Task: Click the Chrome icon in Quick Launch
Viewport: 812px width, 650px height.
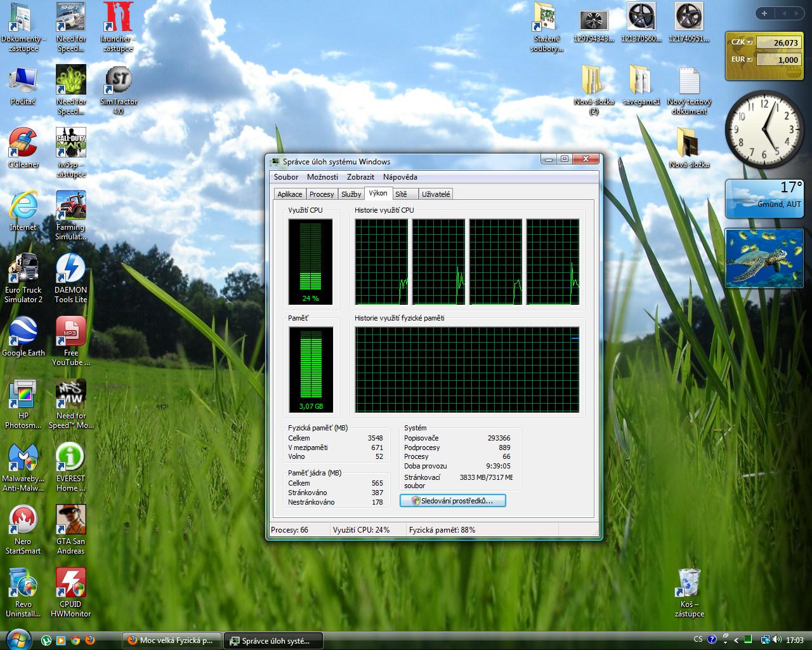Action: coord(75,640)
